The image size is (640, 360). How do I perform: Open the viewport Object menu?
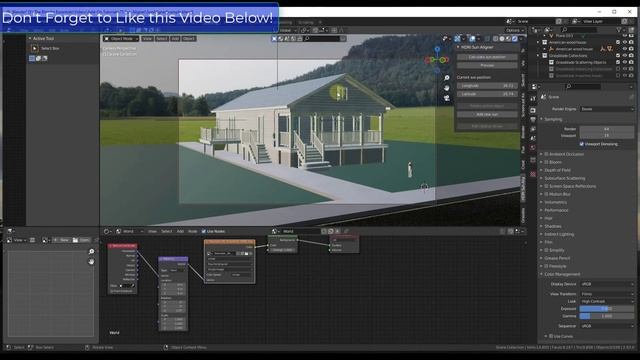coord(189,39)
